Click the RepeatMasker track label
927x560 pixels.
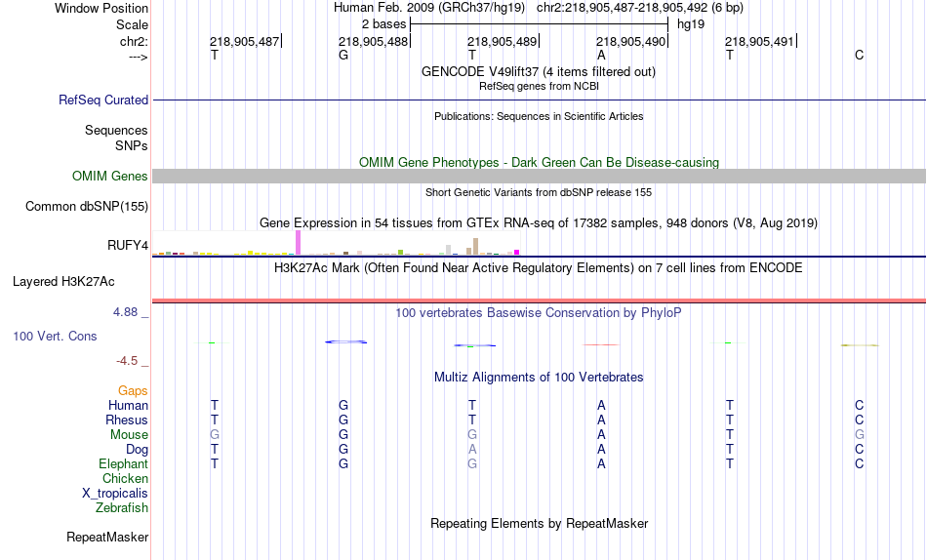tap(107, 537)
